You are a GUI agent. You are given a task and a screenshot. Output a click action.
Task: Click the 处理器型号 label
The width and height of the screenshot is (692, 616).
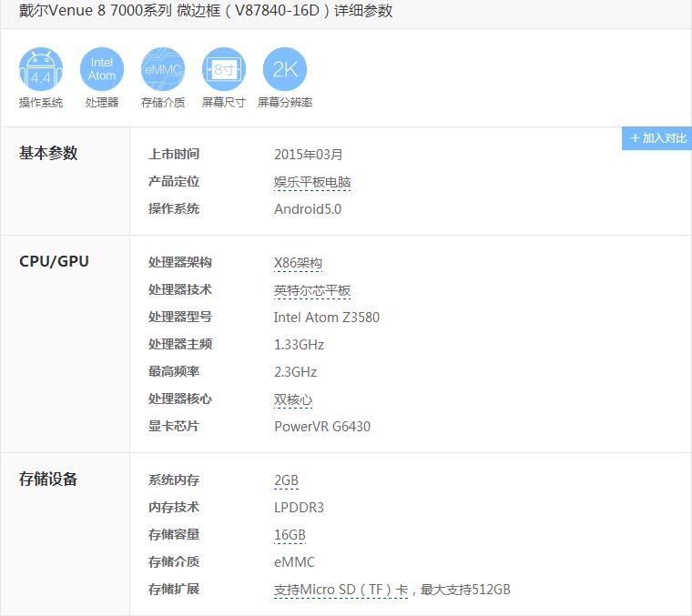coord(180,317)
